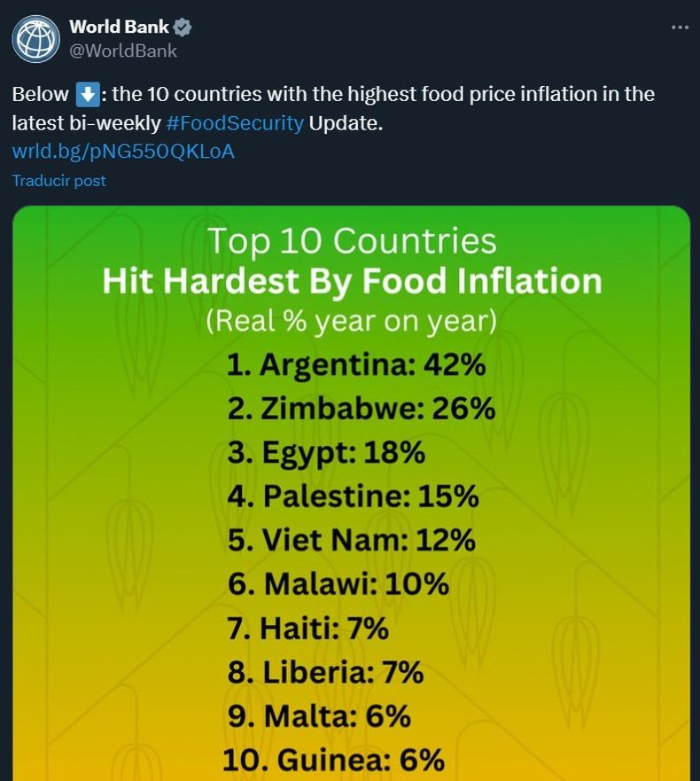Open the post's more options ellipsis
The height and width of the screenshot is (781, 700).
(x=680, y=27)
